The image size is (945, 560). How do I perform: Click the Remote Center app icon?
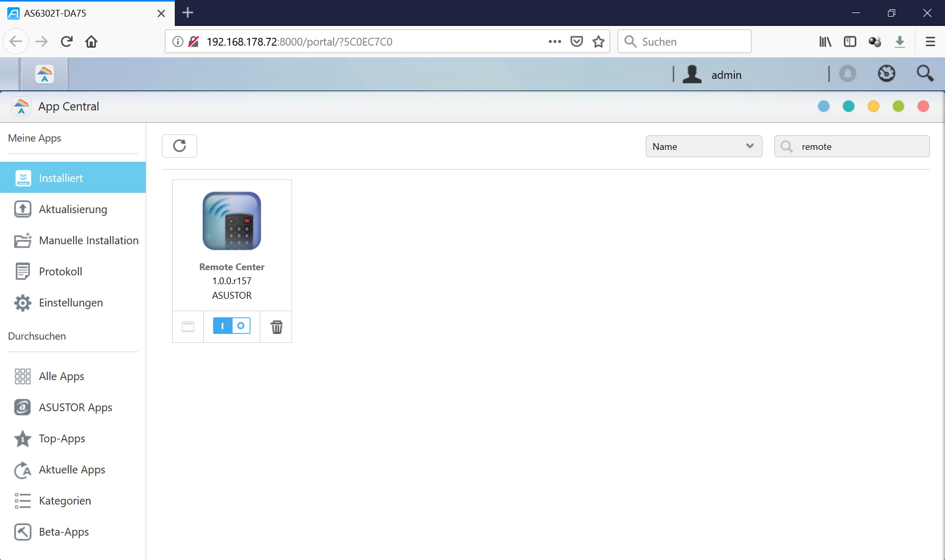click(232, 221)
